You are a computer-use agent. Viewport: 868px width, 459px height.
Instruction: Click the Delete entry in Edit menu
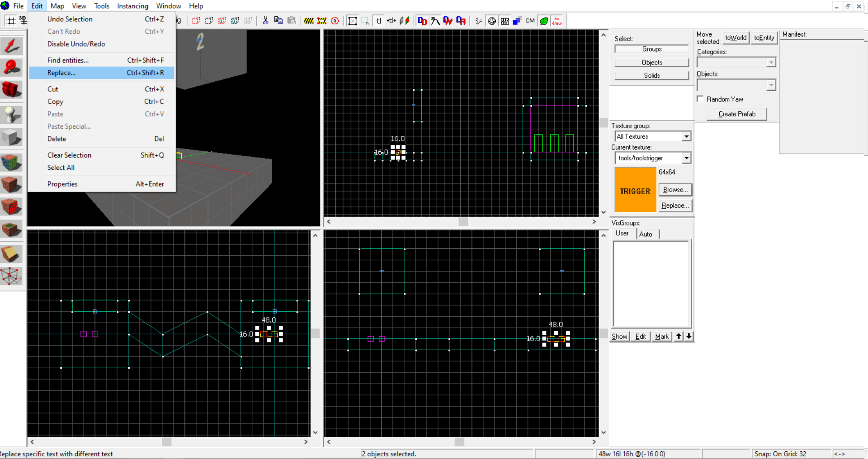click(x=102, y=139)
